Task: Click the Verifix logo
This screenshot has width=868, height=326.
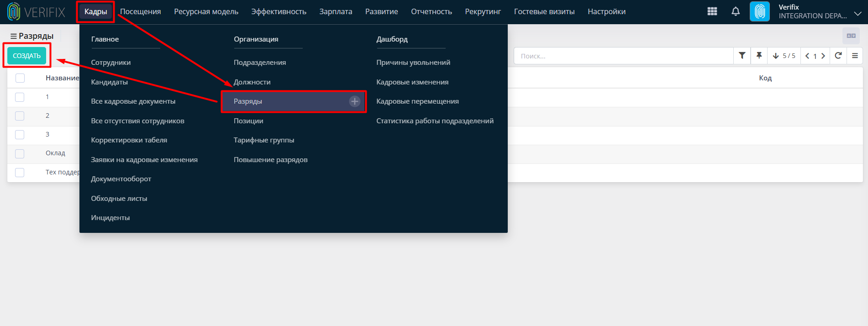Action: (x=36, y=12)
